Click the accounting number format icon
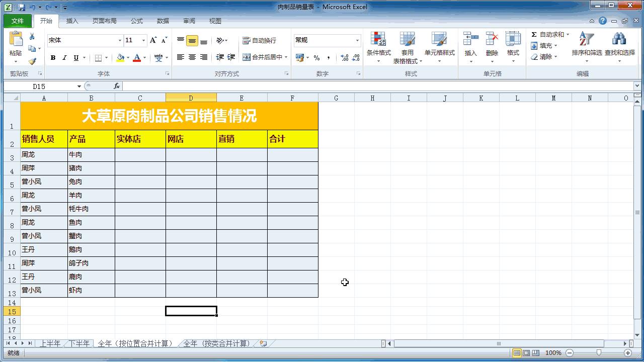The image size is (644, 362). (300, 58)
